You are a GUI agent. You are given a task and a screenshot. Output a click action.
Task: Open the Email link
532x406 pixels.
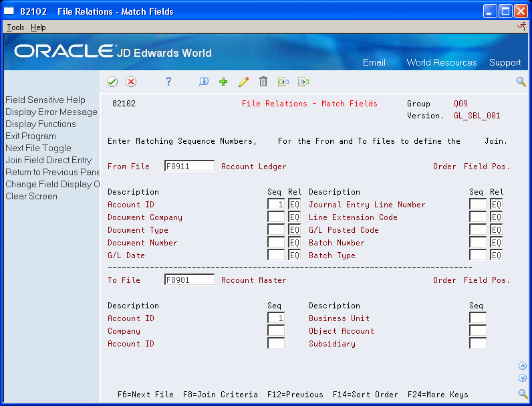(x=374, y=62)
